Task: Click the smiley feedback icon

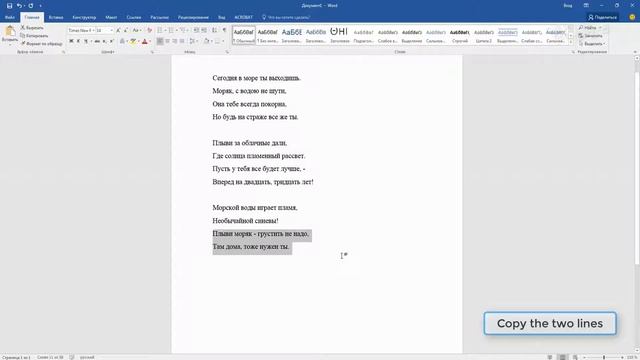Action: [x=632, y=17]
